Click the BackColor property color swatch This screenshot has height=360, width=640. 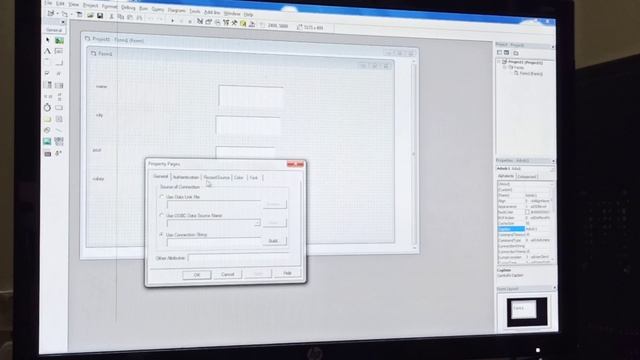[x=527, y=212]
